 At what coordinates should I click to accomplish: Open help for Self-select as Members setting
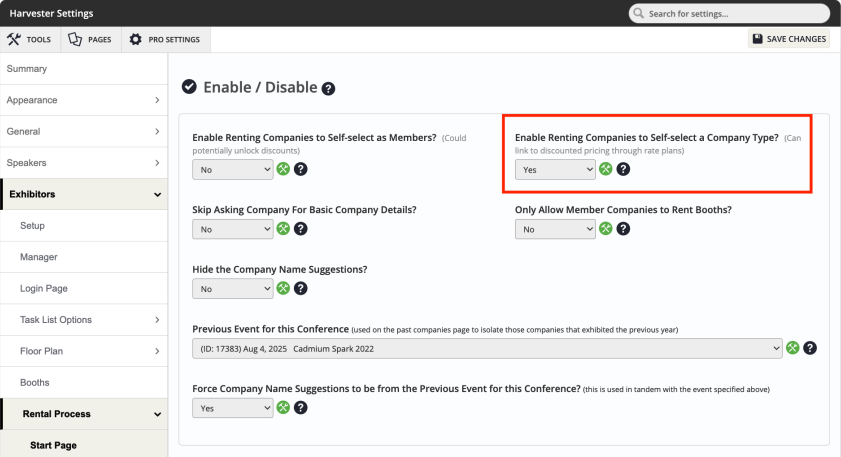click(301, 169)
